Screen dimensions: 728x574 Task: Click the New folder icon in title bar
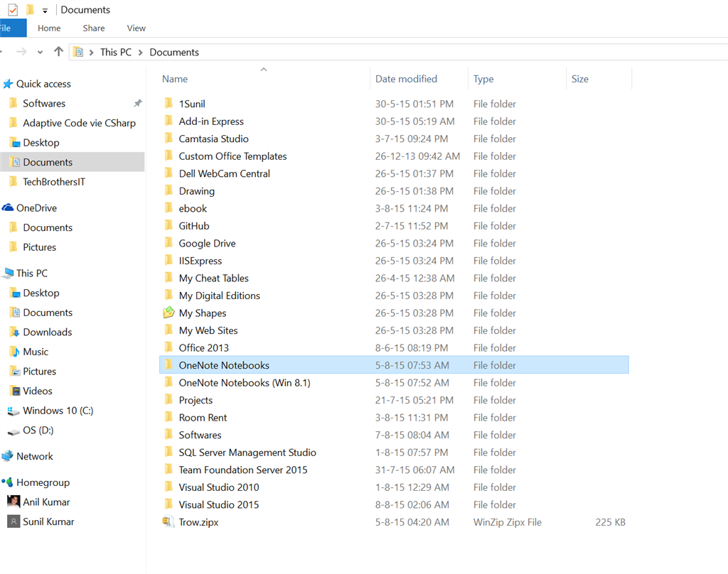tap(30, 9)
